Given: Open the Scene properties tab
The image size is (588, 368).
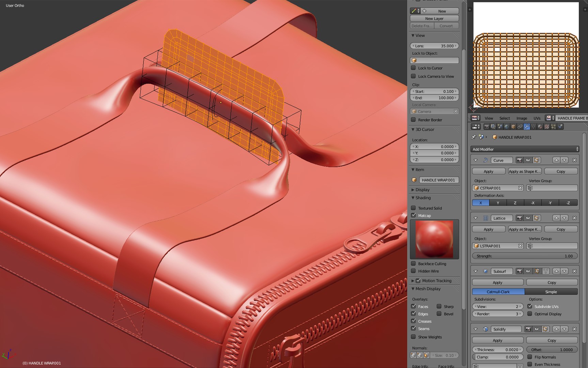Looking at the screenshot, I should pos(500,127).
